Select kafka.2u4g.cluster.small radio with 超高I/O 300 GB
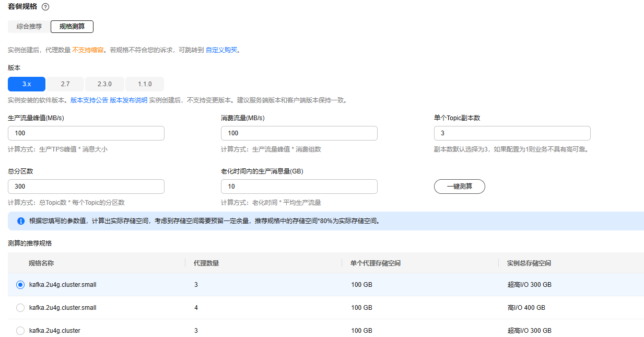644x337 pixels. tap(20, 285)
